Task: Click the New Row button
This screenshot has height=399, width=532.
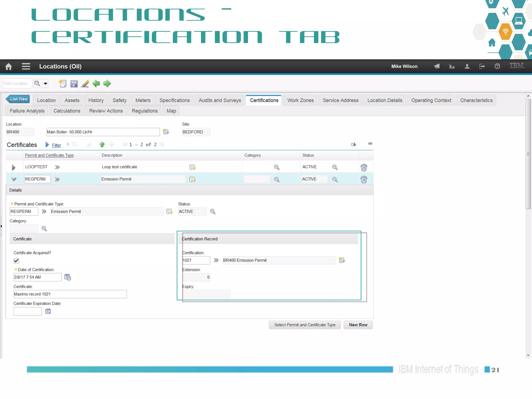Action: click(x=358, y=325)
